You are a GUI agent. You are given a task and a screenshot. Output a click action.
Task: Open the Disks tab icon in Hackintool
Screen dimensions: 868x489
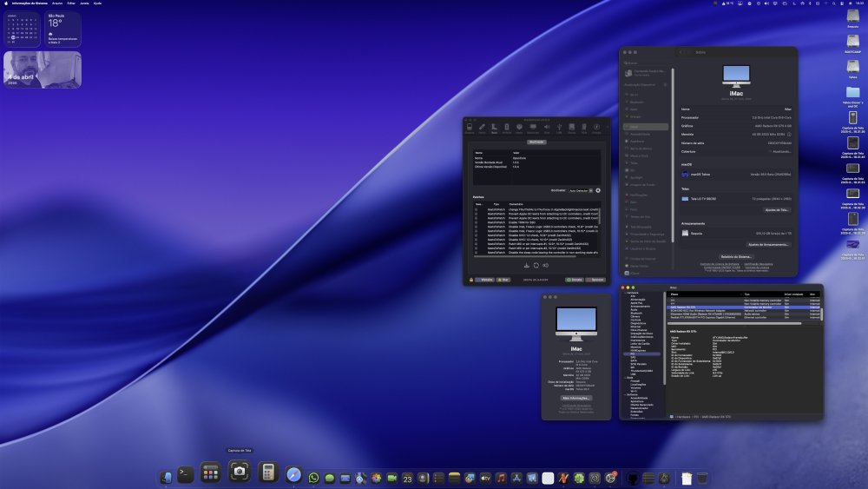point(572,128)
